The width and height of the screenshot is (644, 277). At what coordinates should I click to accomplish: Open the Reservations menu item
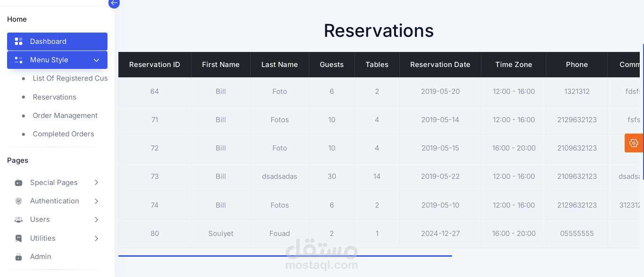(54, 97)
